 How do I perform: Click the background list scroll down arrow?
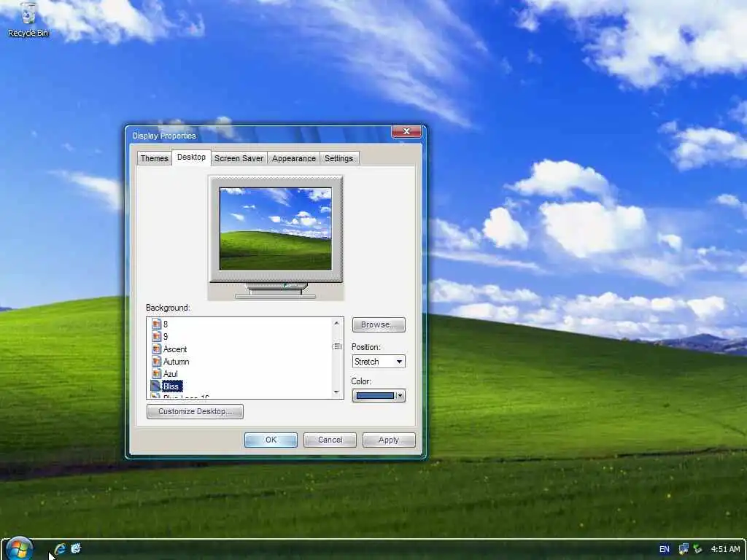(337, 392)
